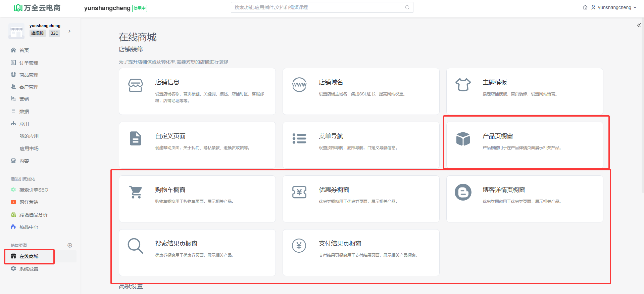The image size is (644, 294).
Task: Click the t-shirt theme template icon
Action: (x=463, y=85)
